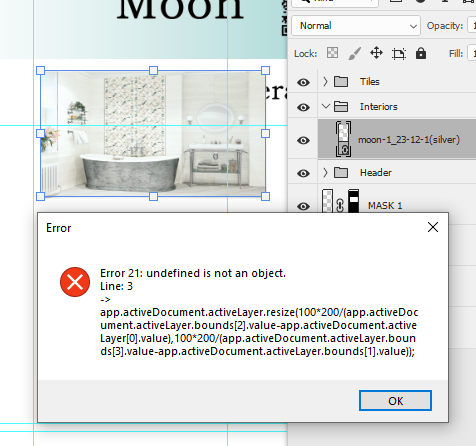Toggle lock transparent pixels icon
The height and width of the screenshot is (446, 476).
pos(332,53)
